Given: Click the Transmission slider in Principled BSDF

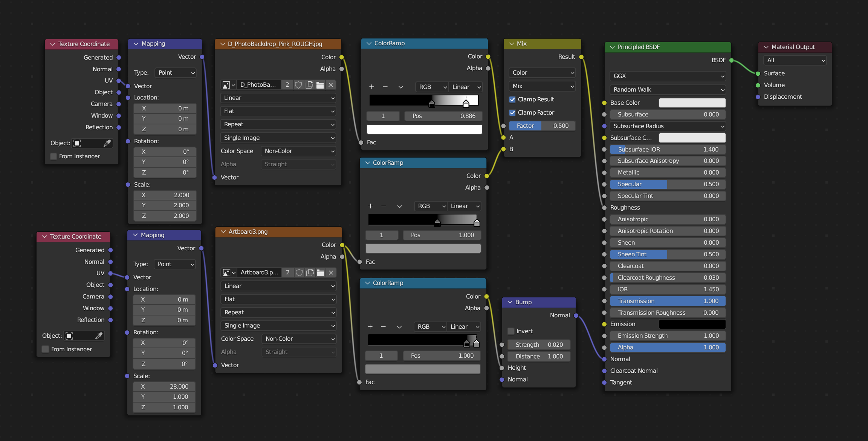Looking at the screenshot, I should click(668, 301).
